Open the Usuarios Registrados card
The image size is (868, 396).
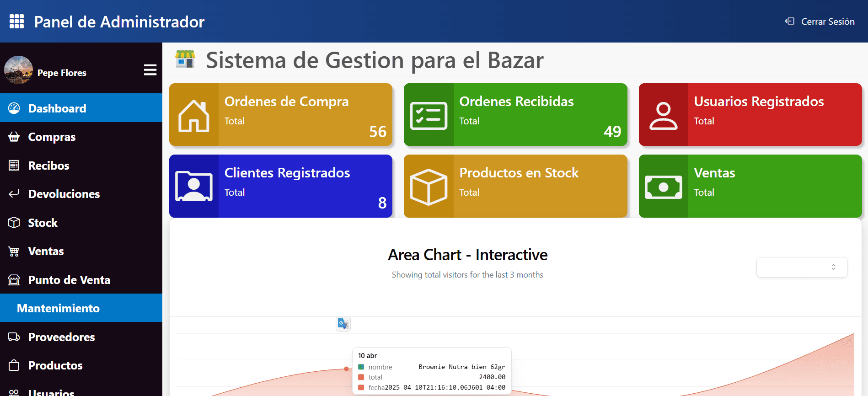(x=750, y=114)
